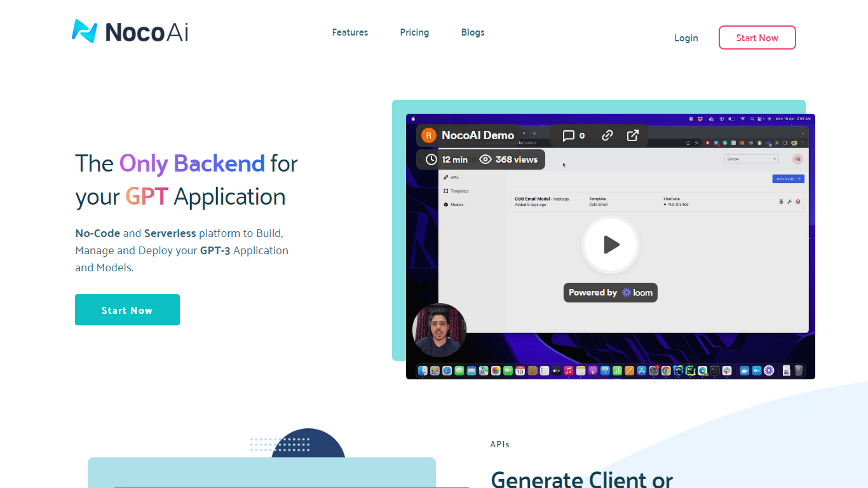
Task: Open video in new tab icon
Action: (633, 135)
